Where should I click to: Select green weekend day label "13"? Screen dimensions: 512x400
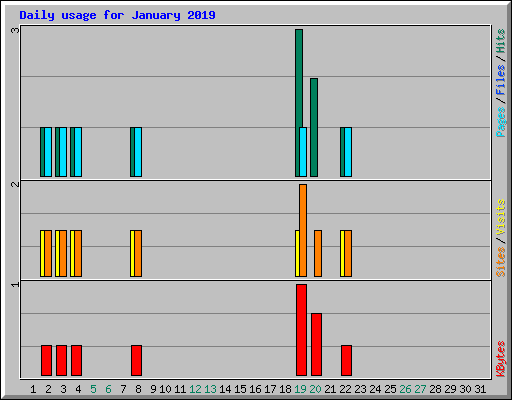(x=210, y=389)
